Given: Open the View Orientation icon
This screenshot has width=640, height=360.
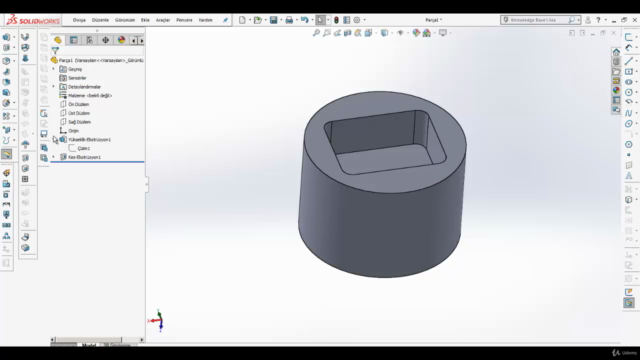Looking at the screenshot, I should coord(368,33).
